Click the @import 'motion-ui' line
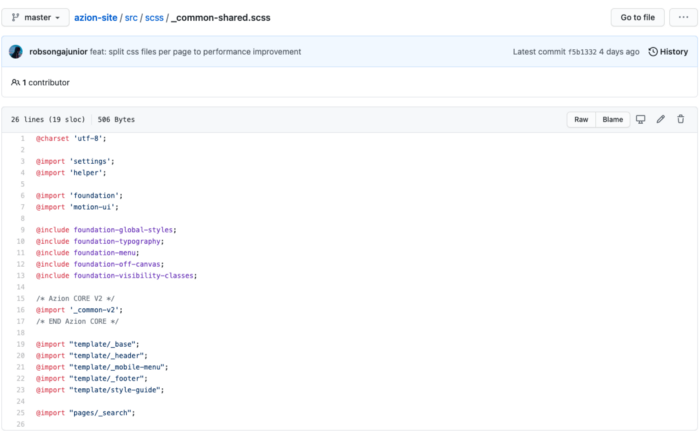The image size is (700, 435). tap(77, 207)
